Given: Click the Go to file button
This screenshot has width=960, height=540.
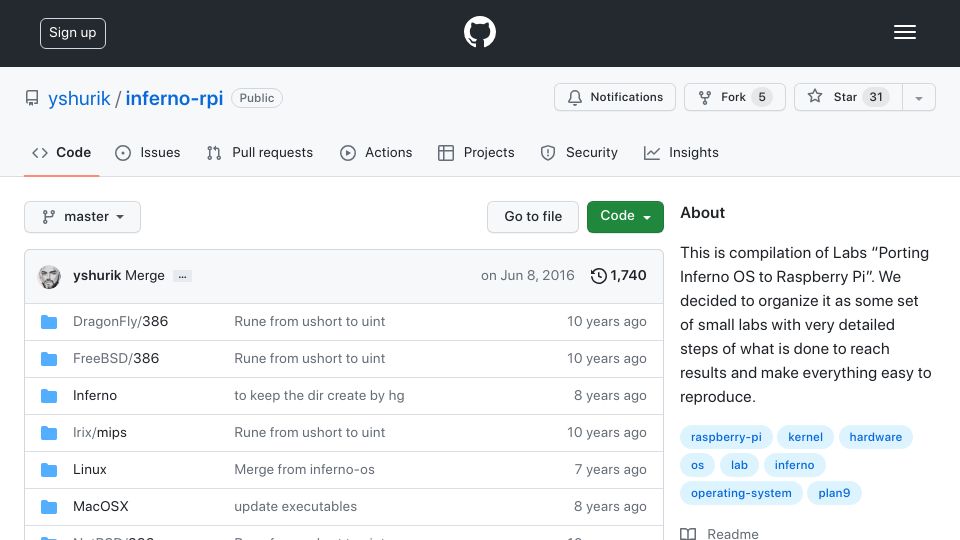Looking at the screenshot, I should click(x=533, y=217).
